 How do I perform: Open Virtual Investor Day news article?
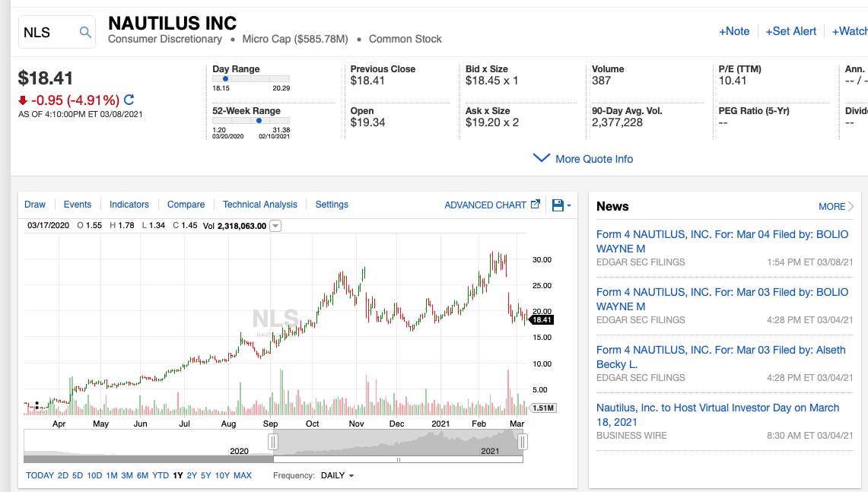pos(717,414)
